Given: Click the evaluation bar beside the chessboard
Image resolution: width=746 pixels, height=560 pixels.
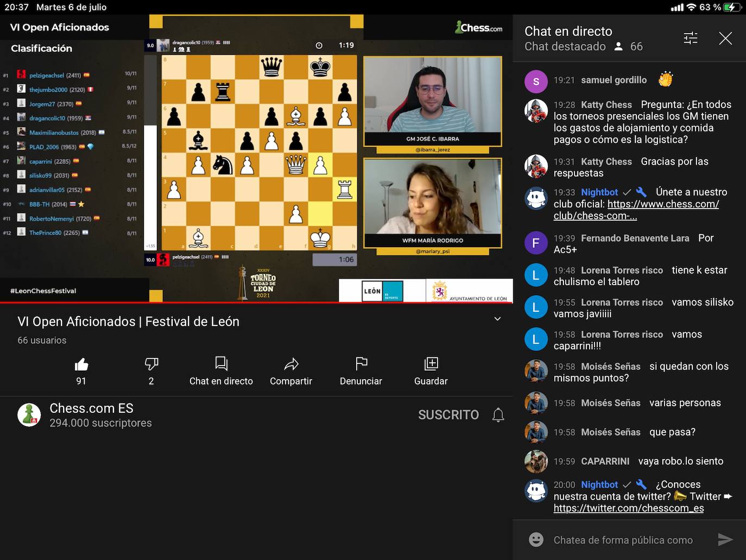Looking at the screenshot, I should point(150,152).
